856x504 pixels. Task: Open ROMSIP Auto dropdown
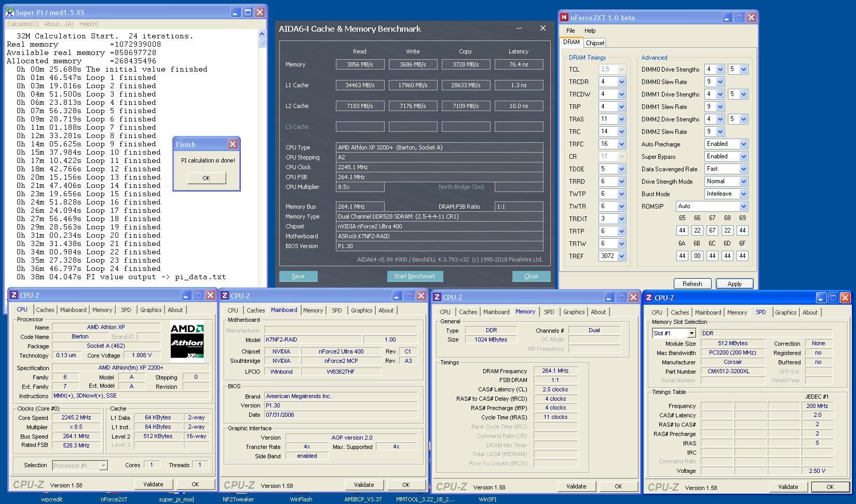coord(743,206)
